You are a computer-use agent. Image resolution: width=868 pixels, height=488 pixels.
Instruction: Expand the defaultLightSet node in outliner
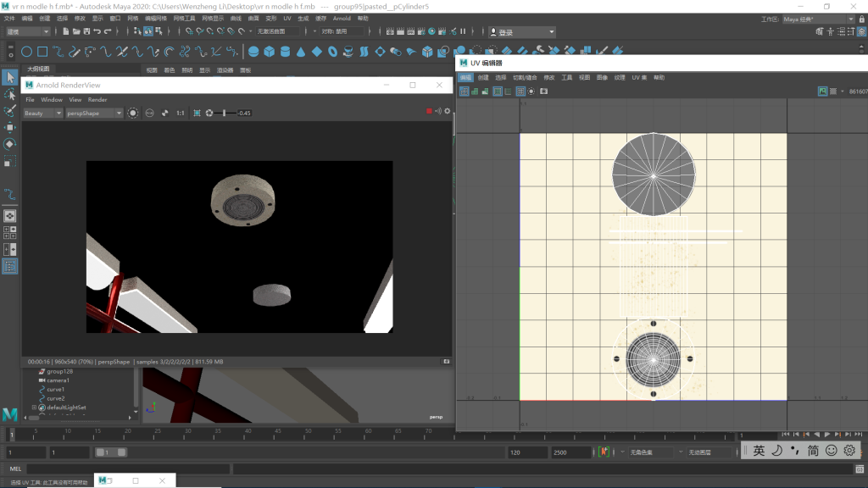[x=34, y=408]
